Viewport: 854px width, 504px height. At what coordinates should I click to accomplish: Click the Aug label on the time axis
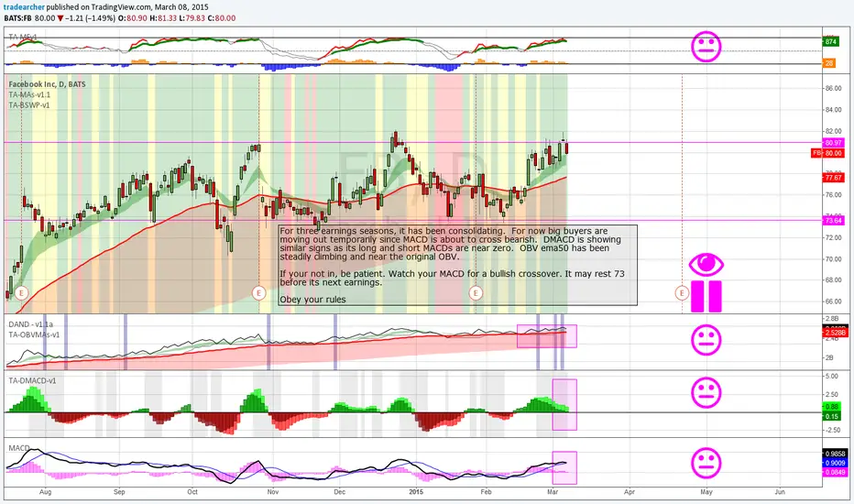pos(45,491)
